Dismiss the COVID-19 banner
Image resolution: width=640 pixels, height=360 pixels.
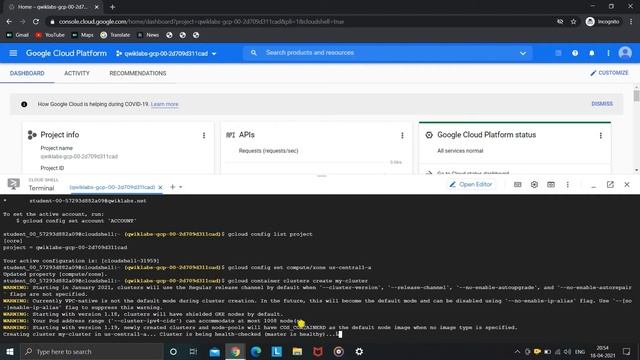[x=602, y=104]
